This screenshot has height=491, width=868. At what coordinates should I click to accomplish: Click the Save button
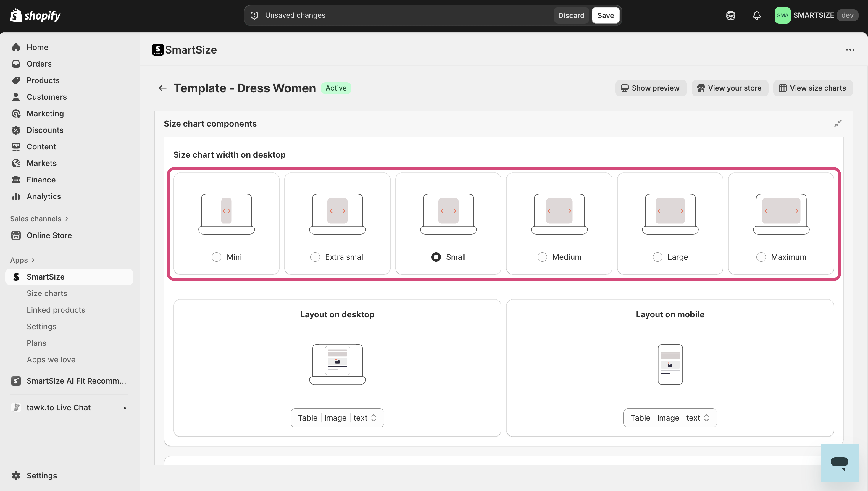point(605,15)
